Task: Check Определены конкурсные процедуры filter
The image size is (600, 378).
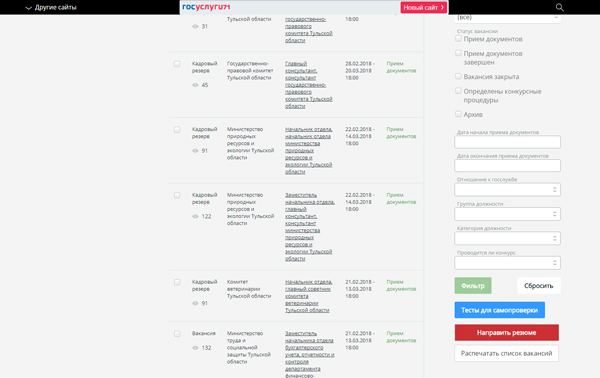Action: tap(458, 91)
